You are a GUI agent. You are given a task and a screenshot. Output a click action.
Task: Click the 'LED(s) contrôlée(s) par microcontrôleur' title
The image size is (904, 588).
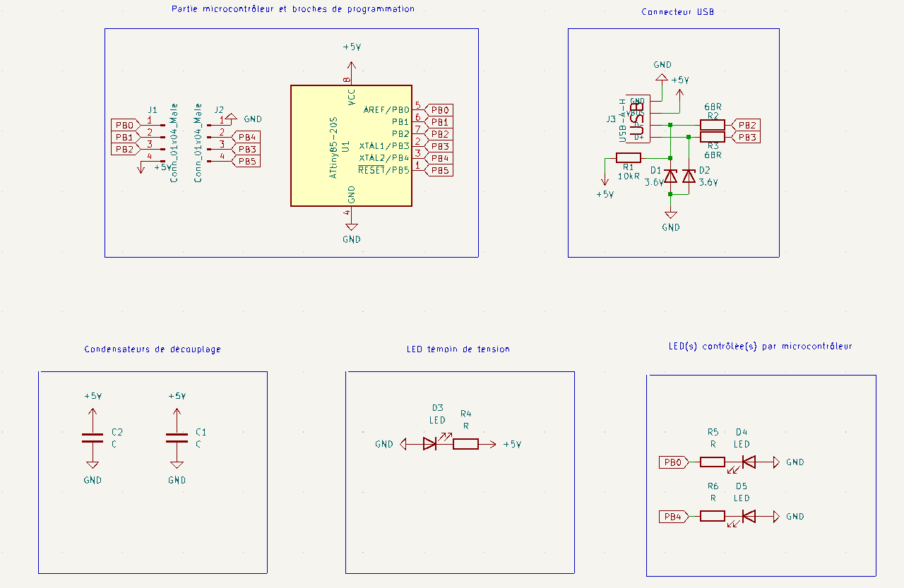pyautogui.click(x=760, y=347)
